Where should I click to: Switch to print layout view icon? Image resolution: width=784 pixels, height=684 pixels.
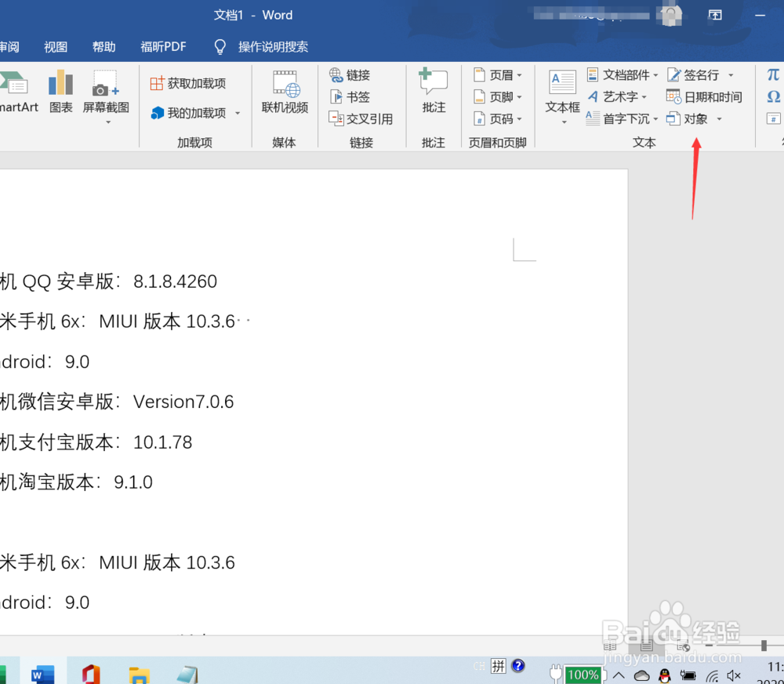(647, 646)
